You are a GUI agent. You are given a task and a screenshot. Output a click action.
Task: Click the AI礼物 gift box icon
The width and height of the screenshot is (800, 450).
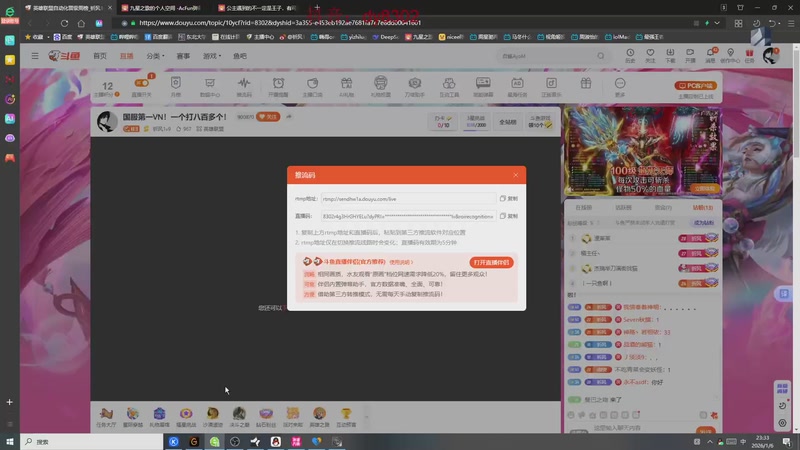coord(346,86)
